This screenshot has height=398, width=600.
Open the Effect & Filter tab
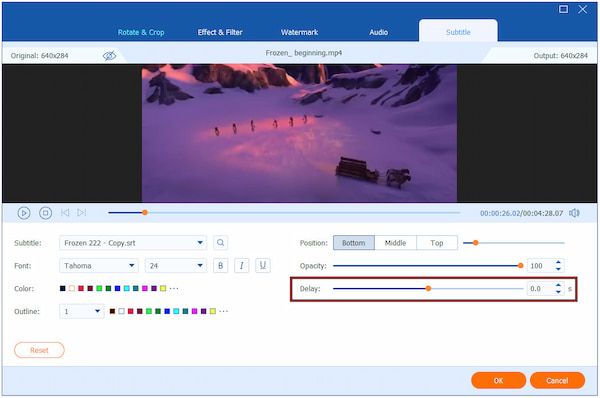click(220, 33)
